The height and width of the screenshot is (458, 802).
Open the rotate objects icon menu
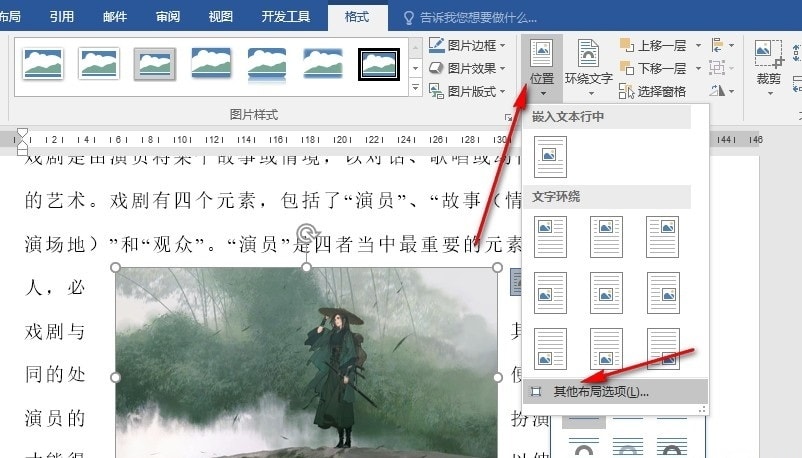click(722, 91)
